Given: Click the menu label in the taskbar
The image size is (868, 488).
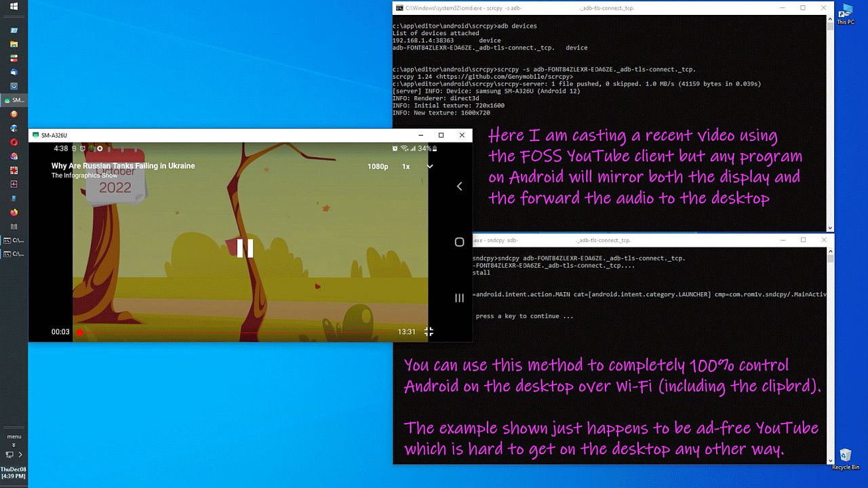Looking at the screenshot, I should (14, 436).
